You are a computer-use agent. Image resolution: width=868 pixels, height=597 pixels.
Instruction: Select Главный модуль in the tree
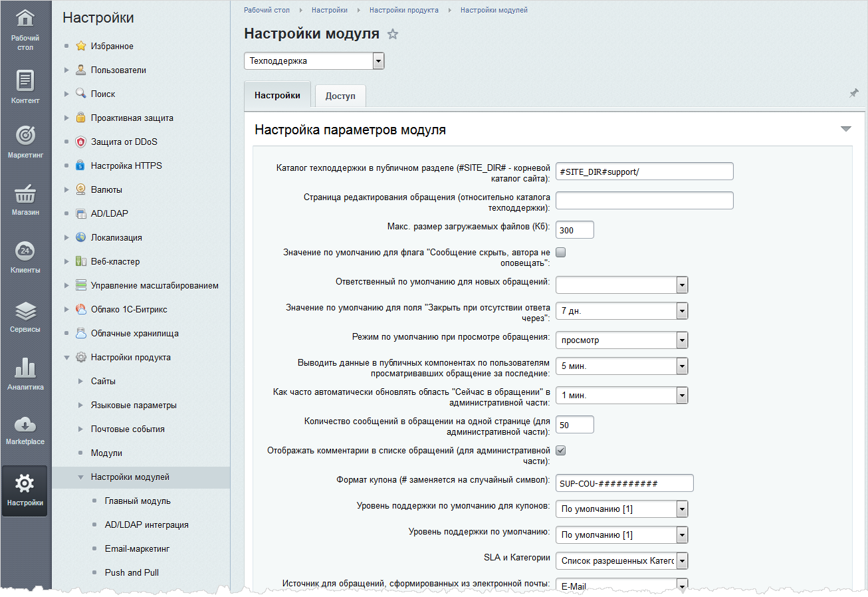(138, 501)
